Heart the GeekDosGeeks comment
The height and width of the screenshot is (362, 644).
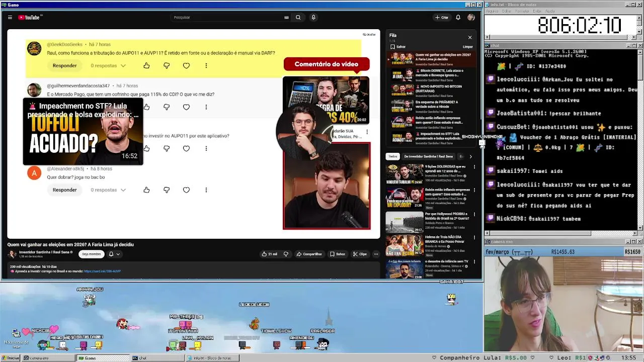186,65
